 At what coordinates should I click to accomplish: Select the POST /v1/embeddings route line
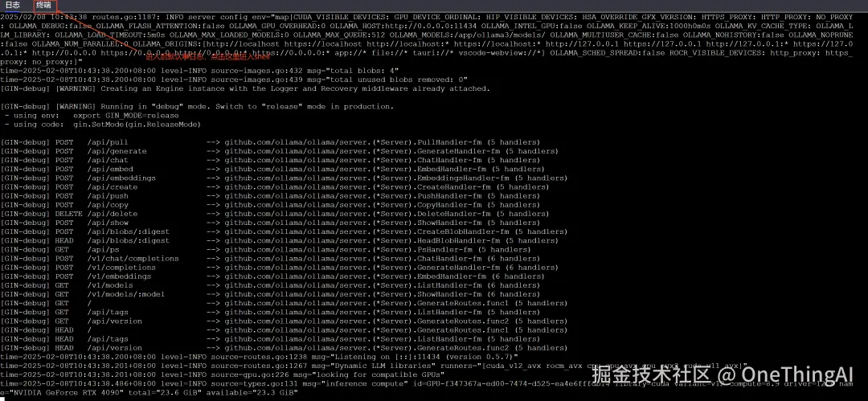click(x=272, y=276)
